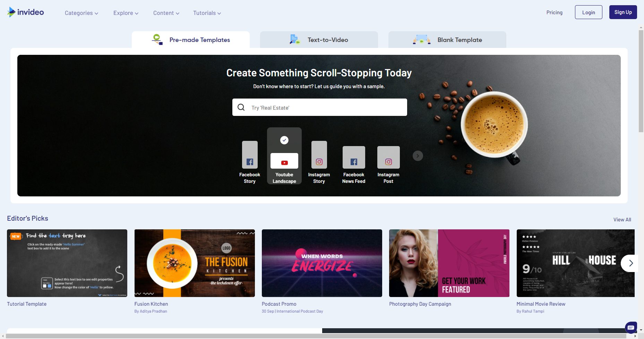
Task: Open the Fusion Kitchen template thumbnail
Action: [x=195, y=263]
